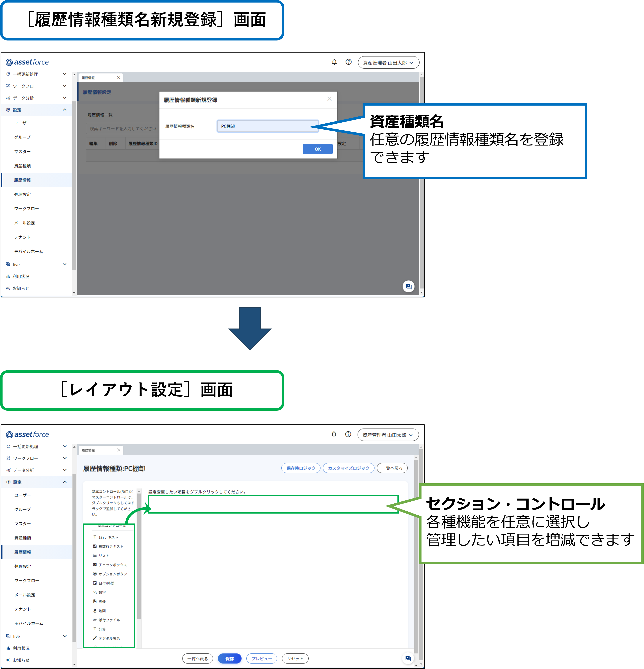644x669 pixels.
Task: Click the 設定 gear icon in the dialog screenshot
Action: 8,110
